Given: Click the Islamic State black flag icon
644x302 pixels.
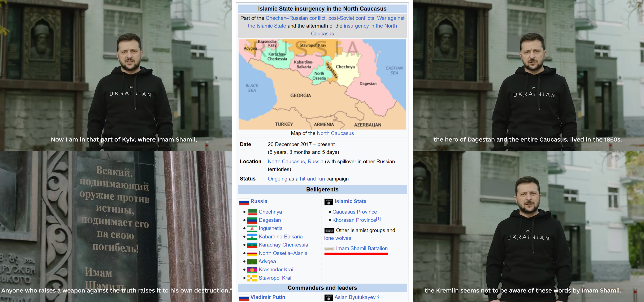Looking at the screenshot, I should tap(328, 202).
